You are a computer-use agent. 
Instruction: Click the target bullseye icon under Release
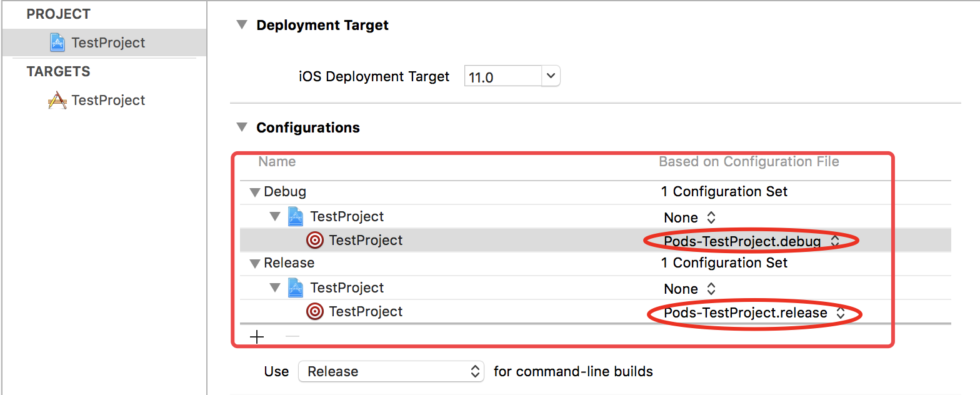click(x=315, y=311)
